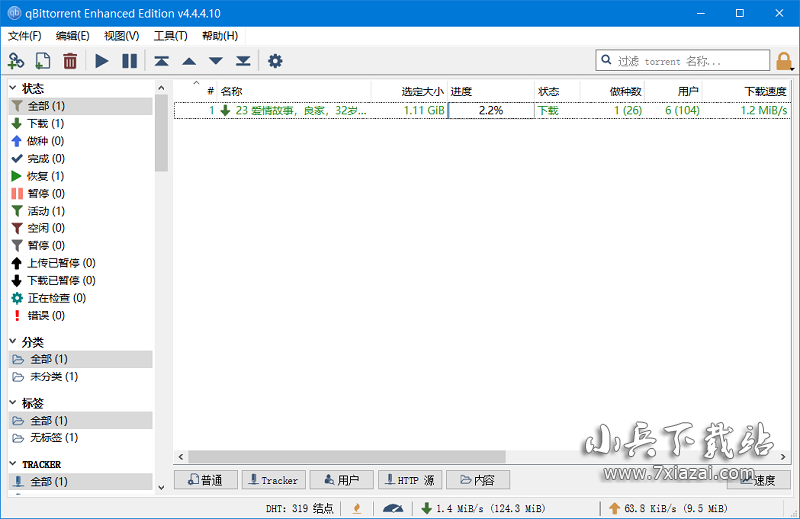The height and width of the screenshot is (519, 800).
Task: Click the delete torrent trash icon
Action: (x=70, y=61)
